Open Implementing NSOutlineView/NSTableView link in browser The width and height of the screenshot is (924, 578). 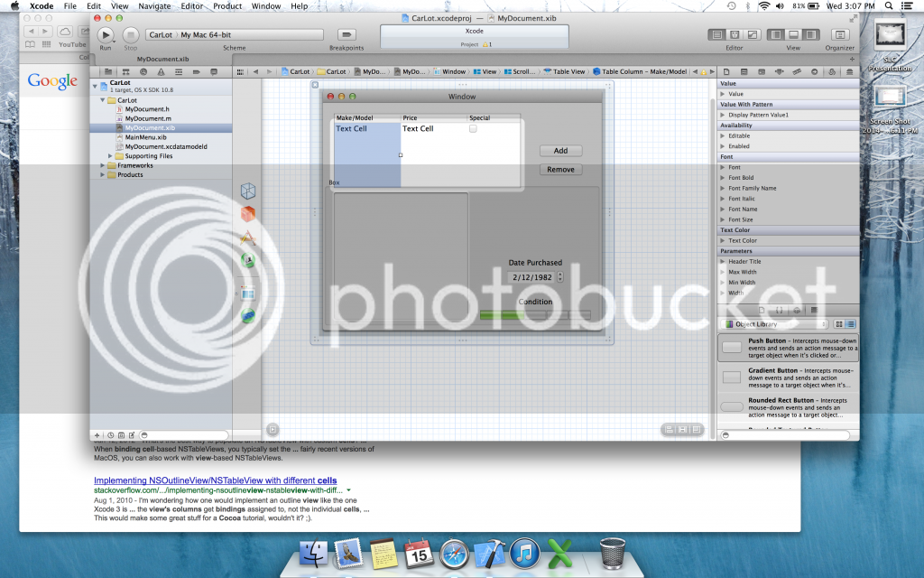tap(215, 480)
